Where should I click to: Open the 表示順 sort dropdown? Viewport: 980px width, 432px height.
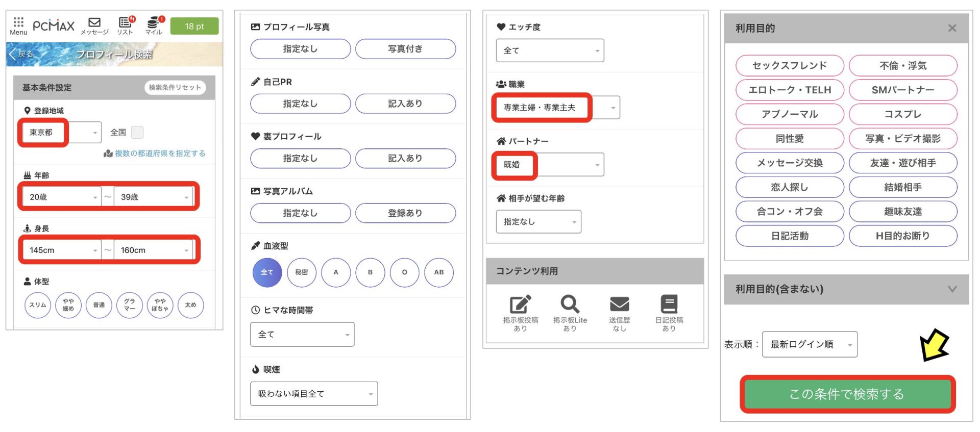(x=809, y=345)
